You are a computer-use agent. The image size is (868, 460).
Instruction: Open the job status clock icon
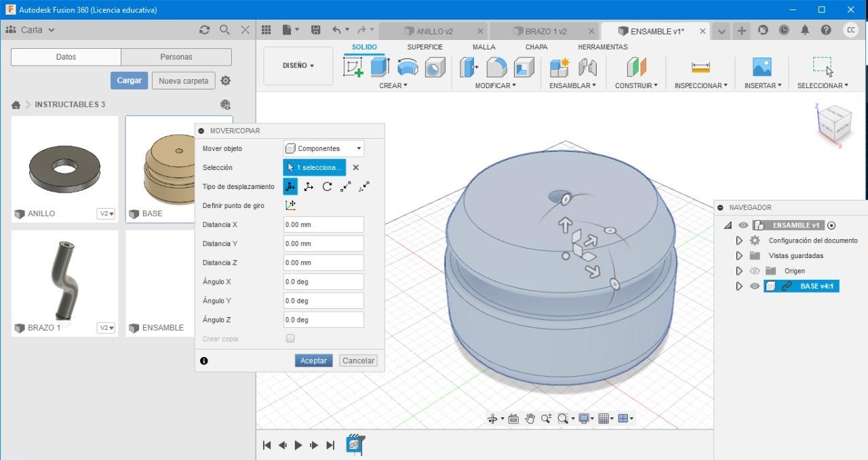784,30
